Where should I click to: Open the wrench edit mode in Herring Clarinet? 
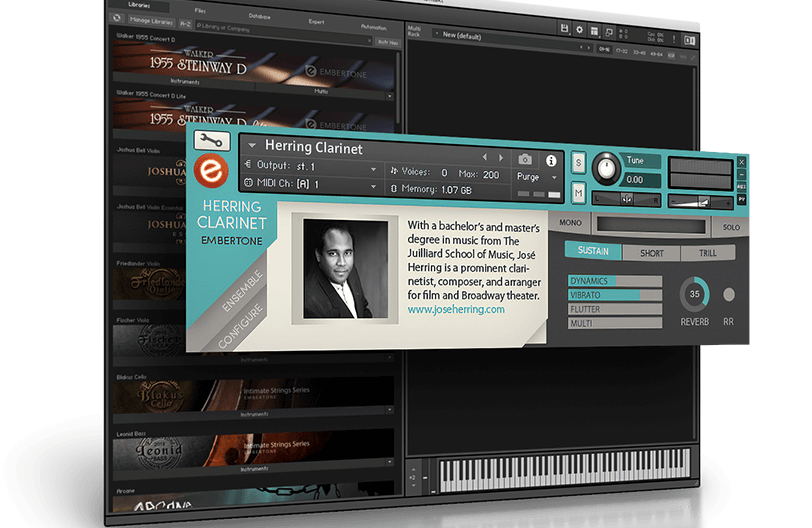212,140
